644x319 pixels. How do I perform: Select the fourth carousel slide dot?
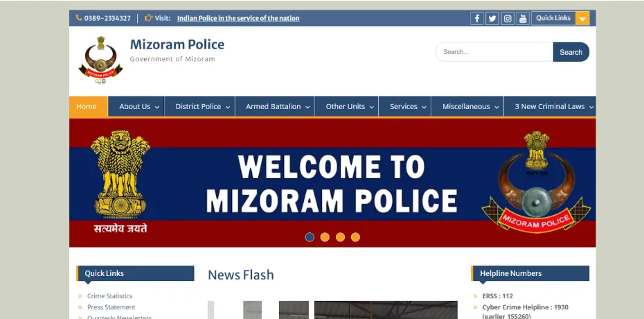point(355,237)
